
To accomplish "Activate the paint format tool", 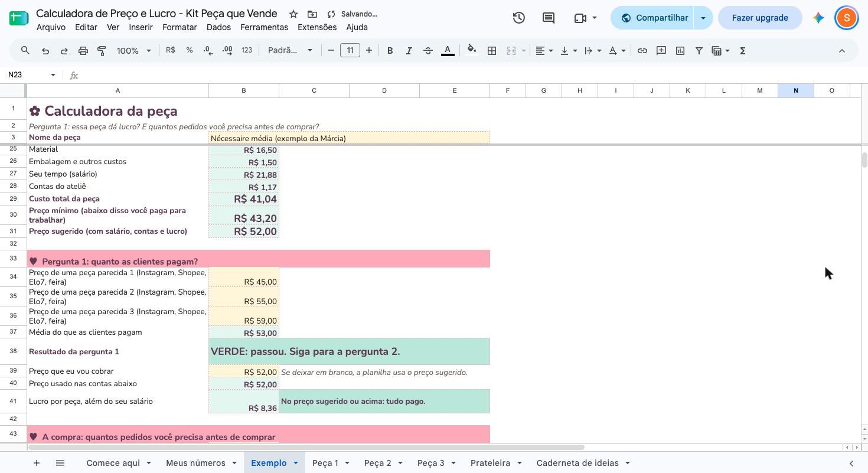I will click(x=102, y=51).
